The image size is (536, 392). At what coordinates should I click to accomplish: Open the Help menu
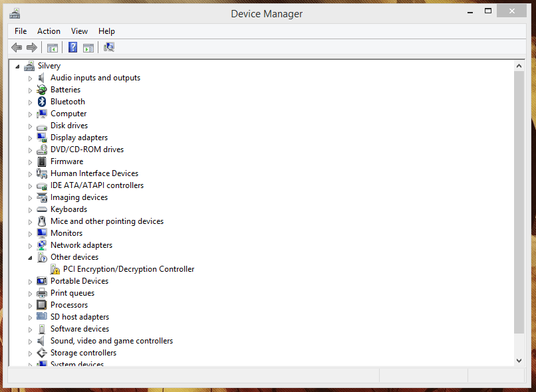[106, 31]
